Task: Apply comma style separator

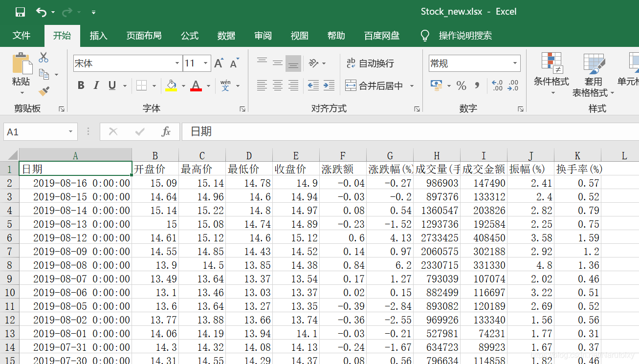Action: [477, 86]
